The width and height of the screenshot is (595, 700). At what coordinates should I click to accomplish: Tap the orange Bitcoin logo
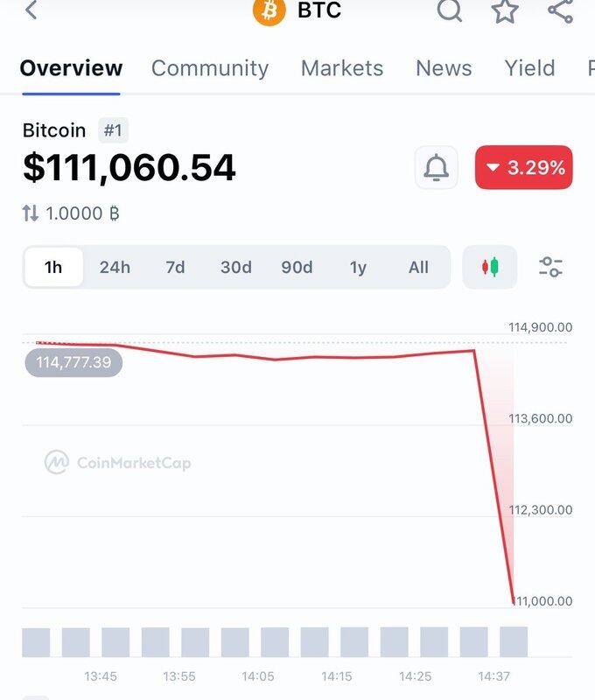(x=269, y=10)
